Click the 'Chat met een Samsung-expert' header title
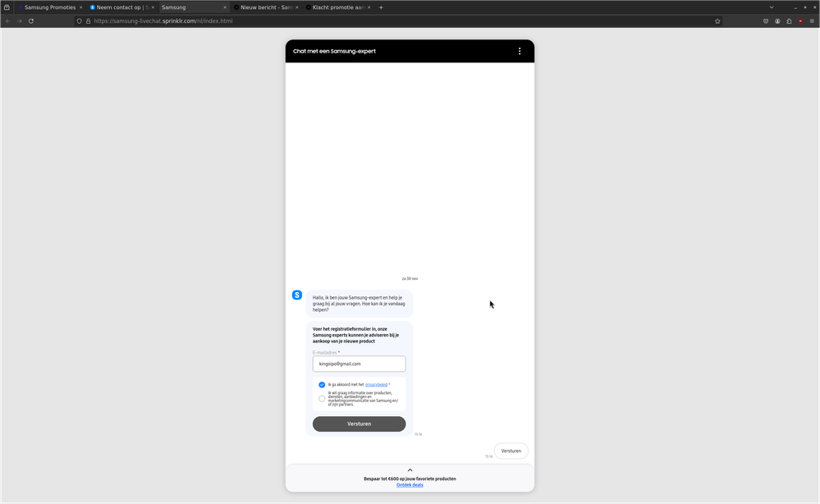The image size is (820, 504). pyautogui.click(x=334, y=51)
